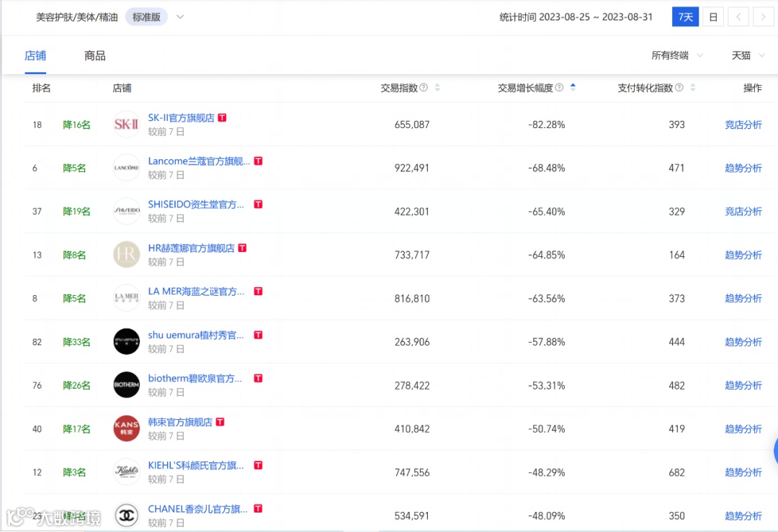The width and height of the screenshot is (778, 532).
Task: Click the 美容护肤/美体/精油 category label
Action: point(77,17)
